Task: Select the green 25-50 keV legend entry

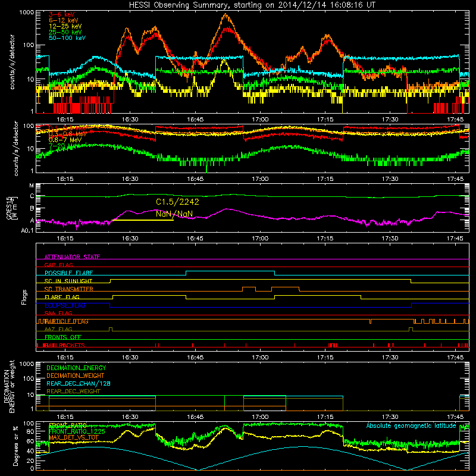Action: coord(65,32)
